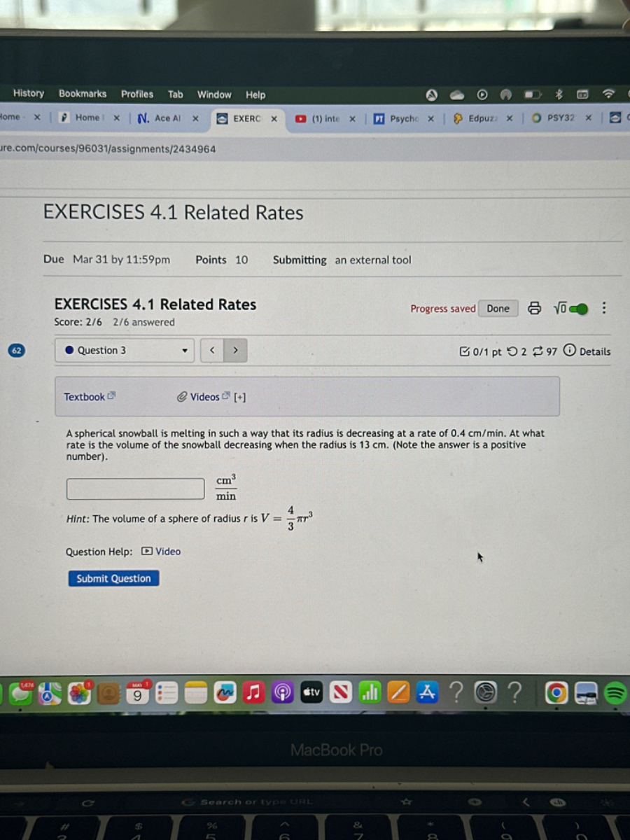Click Wi-Fi icon in menu bar
Viewport: 630px width, 840px height.
click(608, 94)
